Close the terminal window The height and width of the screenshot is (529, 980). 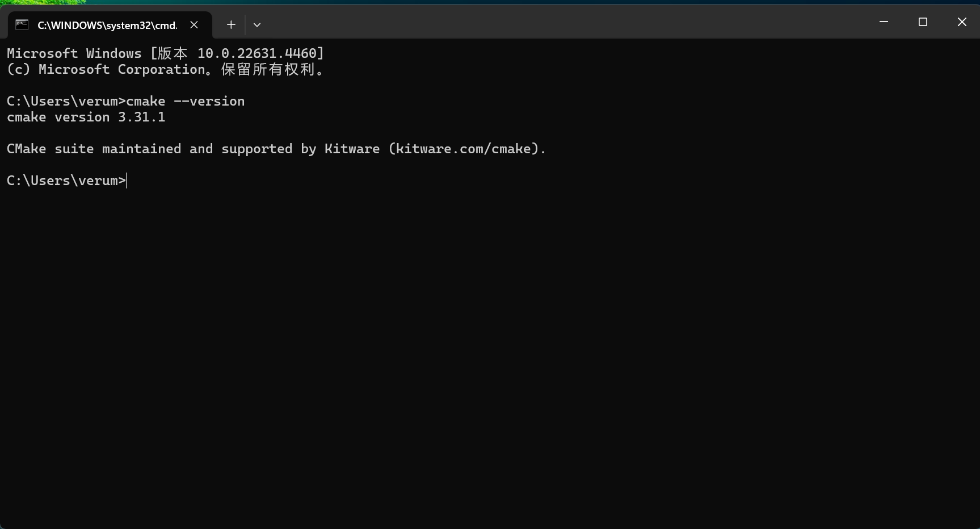pos(962,22)
